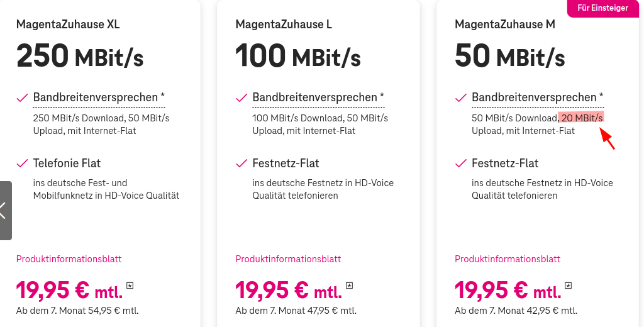Viewport: 644px width, 327px height.
Task: Select the MagentaZuhause L plan title
Action: (284, 25)
